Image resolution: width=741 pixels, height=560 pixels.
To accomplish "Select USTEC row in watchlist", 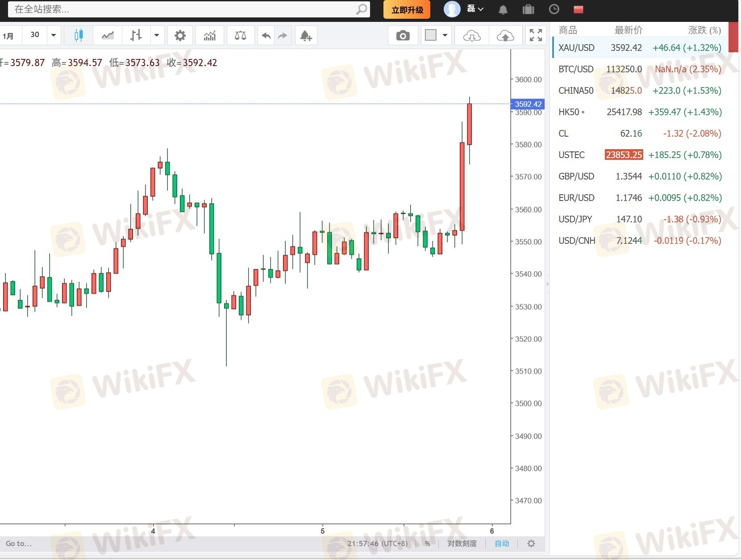I will point(640,155).
